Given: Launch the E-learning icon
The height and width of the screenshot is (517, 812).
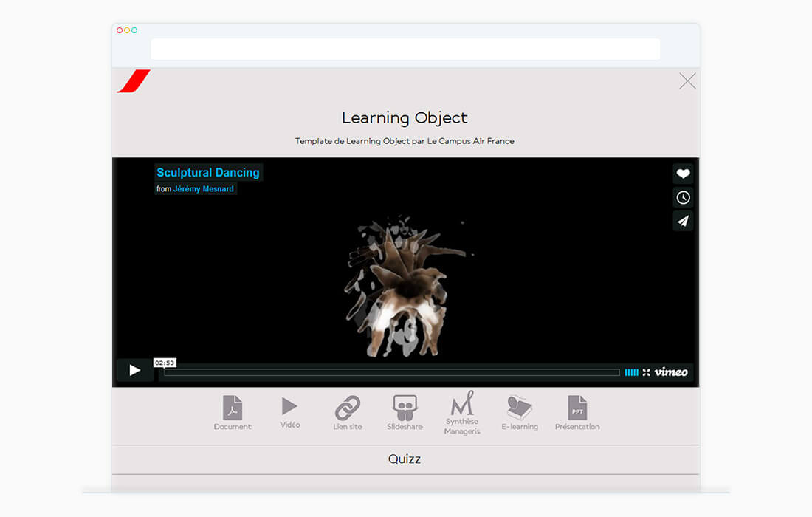Looking at the screenshot, I should [520, 408].
